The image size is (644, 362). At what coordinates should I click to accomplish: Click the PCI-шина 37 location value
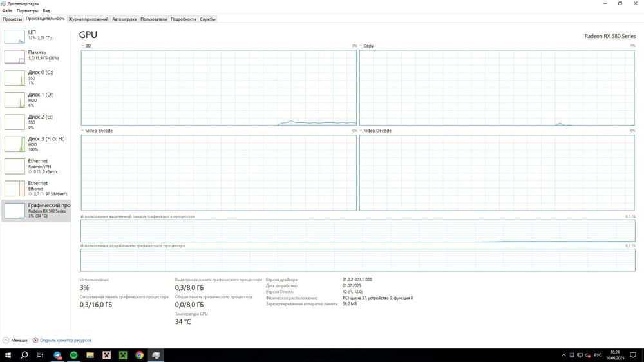(x=378, y=298)
